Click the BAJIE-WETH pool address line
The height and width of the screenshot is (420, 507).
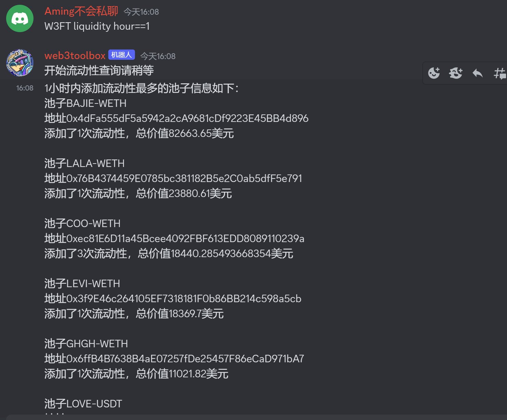point(176,118)
